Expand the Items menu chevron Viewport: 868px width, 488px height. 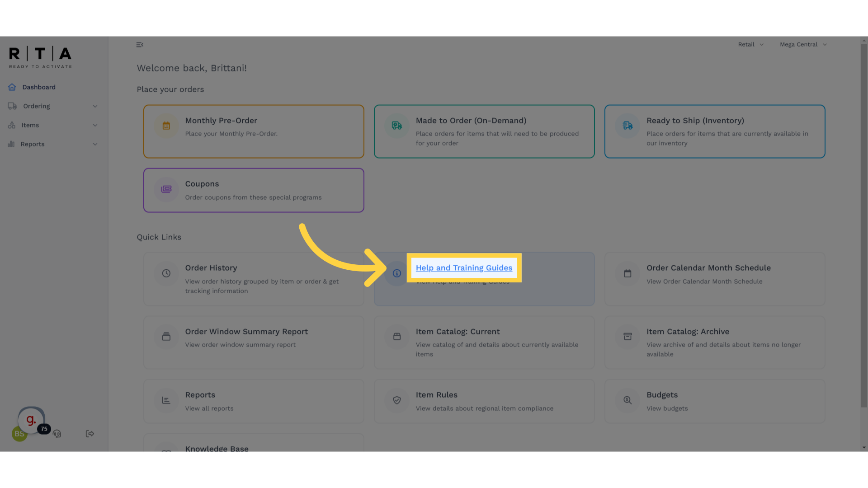[95, 125]
